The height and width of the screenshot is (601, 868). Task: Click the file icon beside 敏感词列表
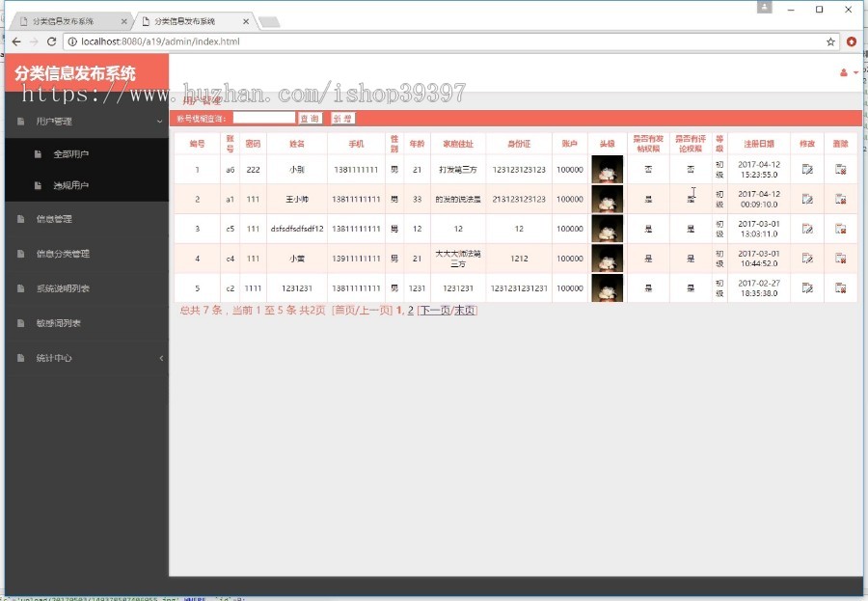pyautogui.click(x=20, y=323)
